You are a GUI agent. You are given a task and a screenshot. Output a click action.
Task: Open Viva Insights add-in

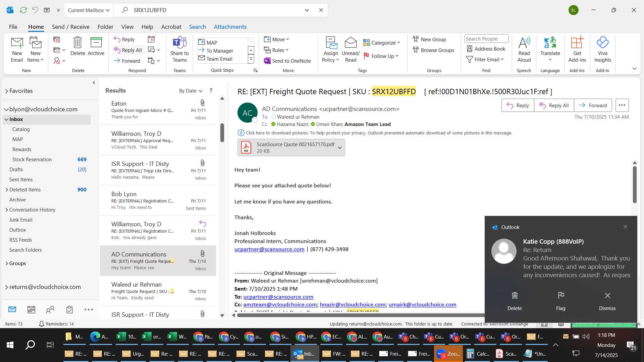[602, 50]
